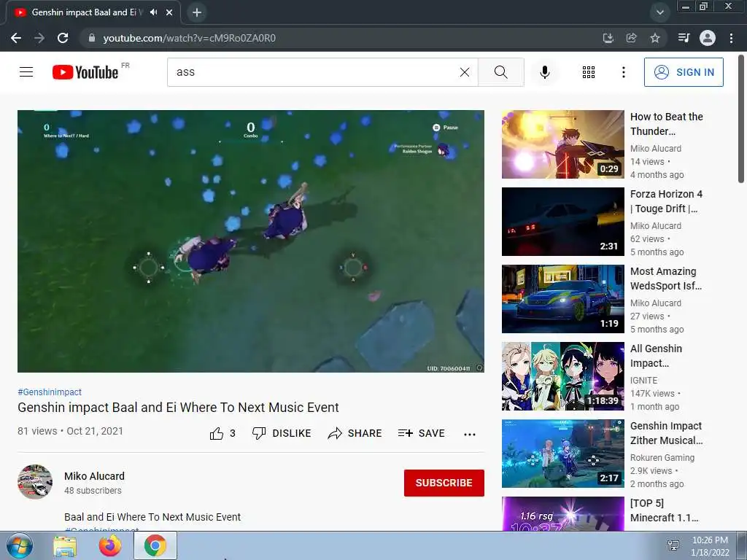Open more actions ellipsis under video
This screenshot has height=560, width=747.
pyautogui.click(x=470, y=434)
